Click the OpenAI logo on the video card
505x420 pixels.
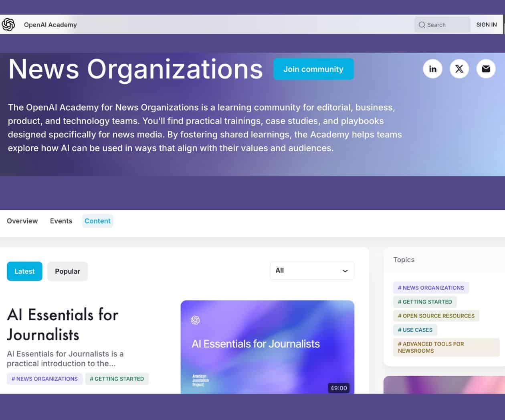[195, 320]
